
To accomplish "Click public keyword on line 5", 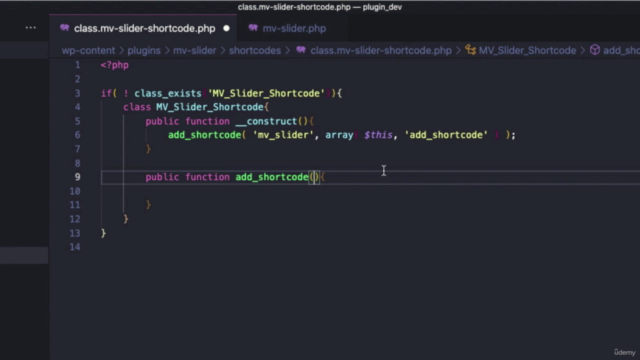I will pos(162,122).
